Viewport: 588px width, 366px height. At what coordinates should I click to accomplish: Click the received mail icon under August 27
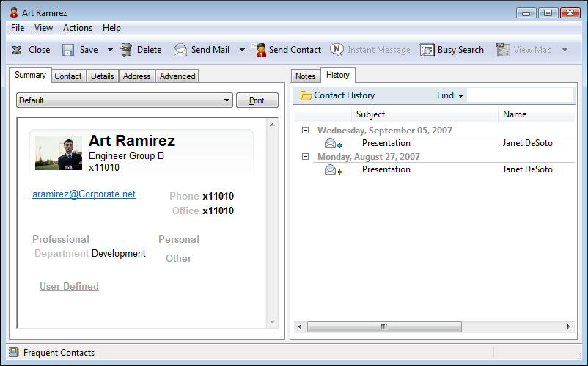[x=334, y=170]
